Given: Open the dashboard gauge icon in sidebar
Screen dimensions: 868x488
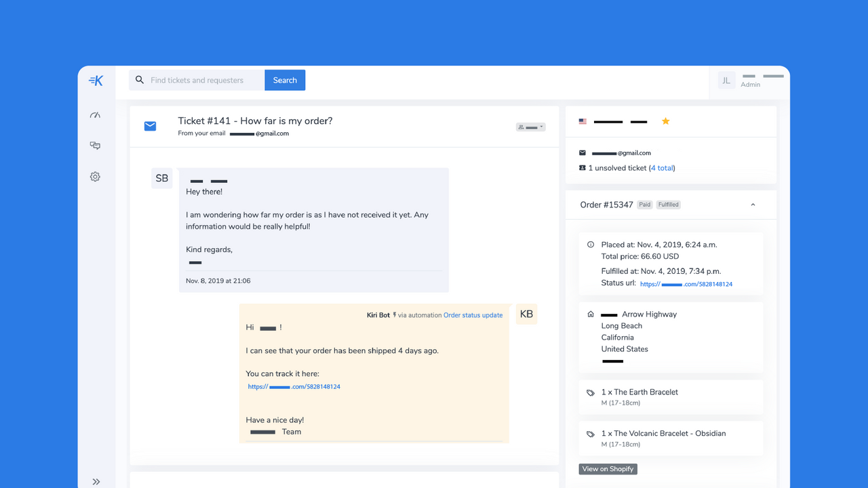Looking at the screenshot, I should coord(95,115).
